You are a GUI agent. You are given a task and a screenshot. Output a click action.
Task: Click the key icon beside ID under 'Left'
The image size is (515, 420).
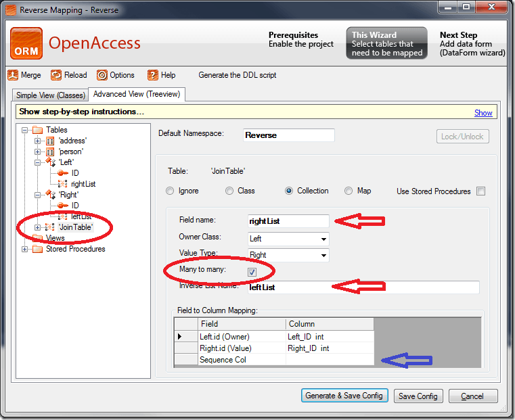(63, 173)
